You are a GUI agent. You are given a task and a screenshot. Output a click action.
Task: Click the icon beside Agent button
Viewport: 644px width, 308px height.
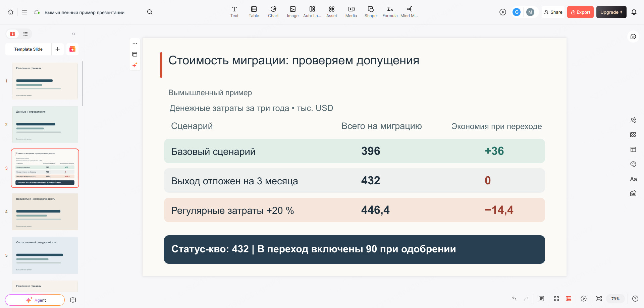pyautogui.click(x=73, y=300)
